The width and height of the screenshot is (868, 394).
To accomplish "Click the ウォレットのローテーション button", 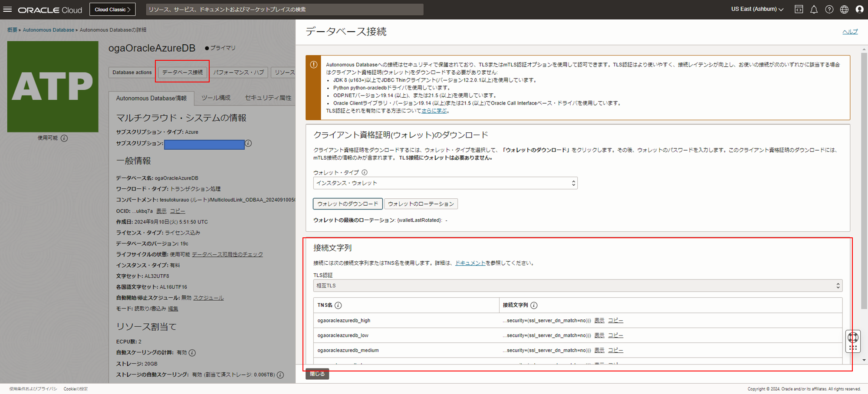I will [x=421, y=204].
